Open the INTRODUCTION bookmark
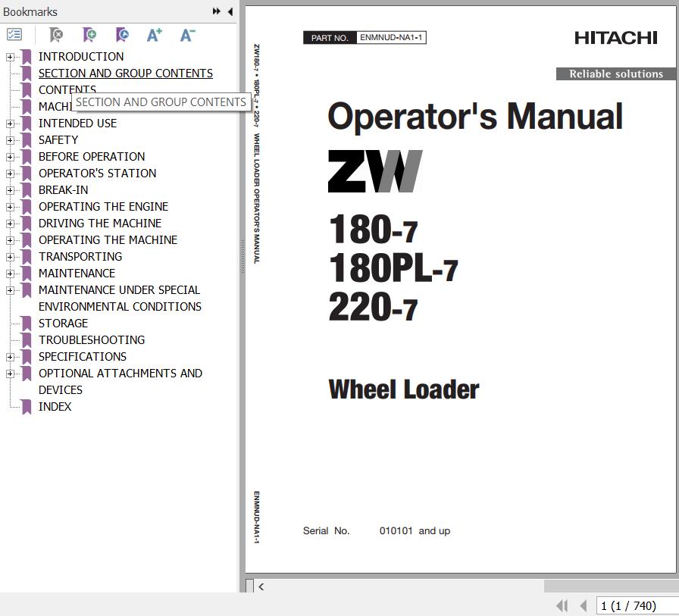Image resolution: width=679 pixels, height=616 pixels. (81, 57)
